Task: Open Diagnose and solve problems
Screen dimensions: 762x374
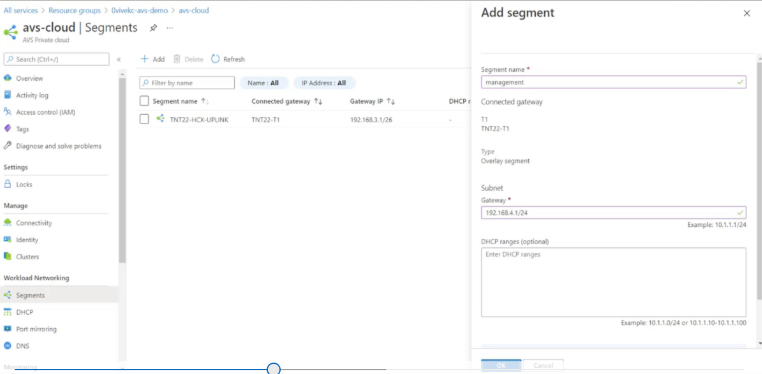Action: pos(58,146)
